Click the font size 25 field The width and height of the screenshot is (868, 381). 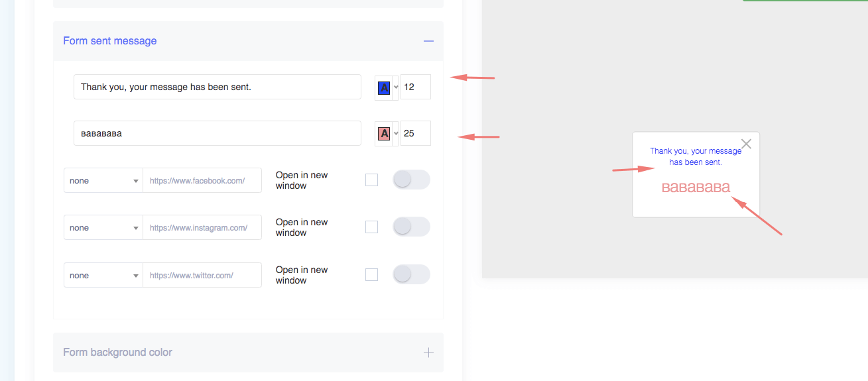415,134
